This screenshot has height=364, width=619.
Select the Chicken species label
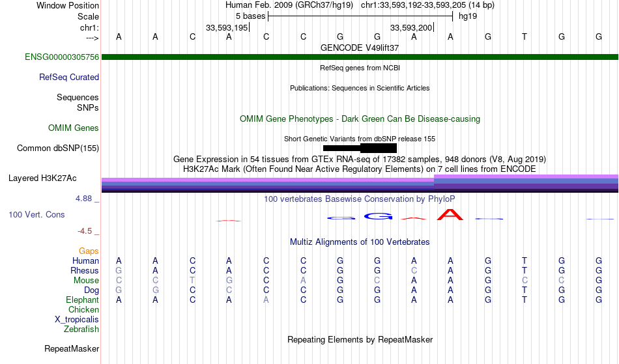coord(83,309)
